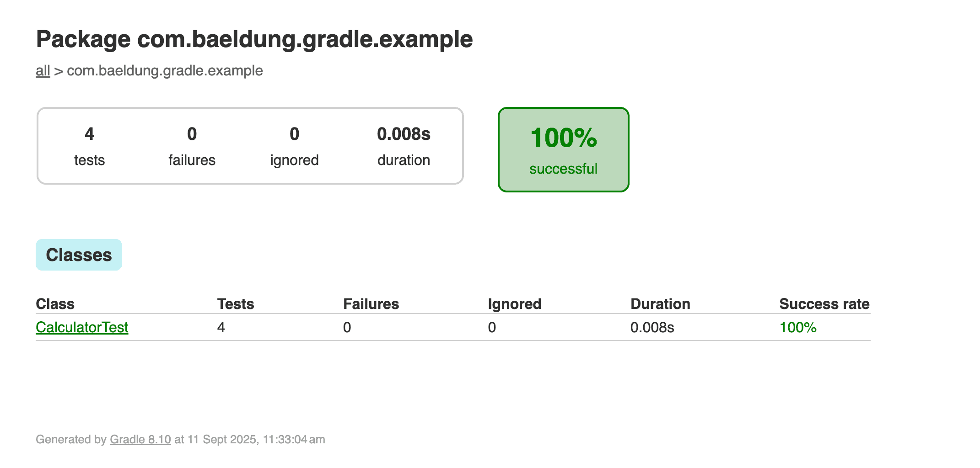Image resolution: width=980 pixels, height=468 pixels.
Task: Click the Class column header
Action: 55,304
